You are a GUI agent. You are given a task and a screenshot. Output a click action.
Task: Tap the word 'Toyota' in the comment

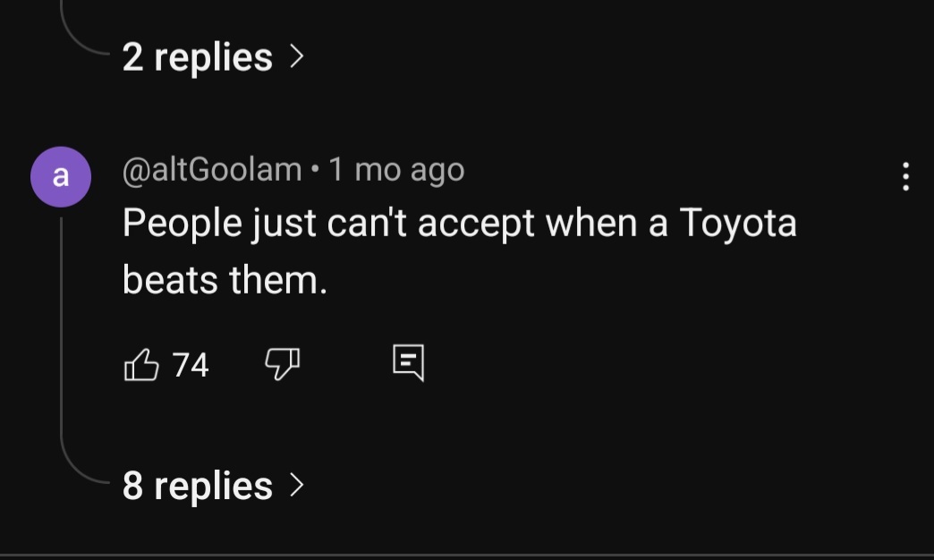(x=737, y=223)
